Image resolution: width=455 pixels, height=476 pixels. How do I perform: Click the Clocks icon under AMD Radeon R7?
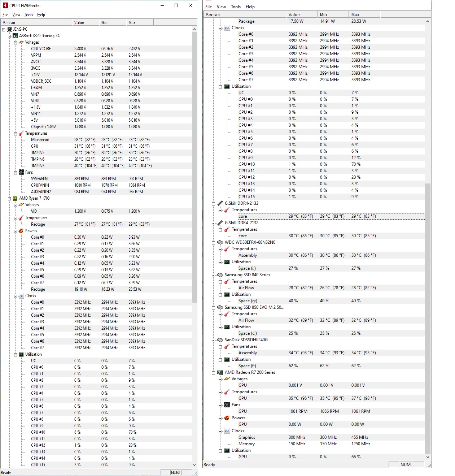227,431
